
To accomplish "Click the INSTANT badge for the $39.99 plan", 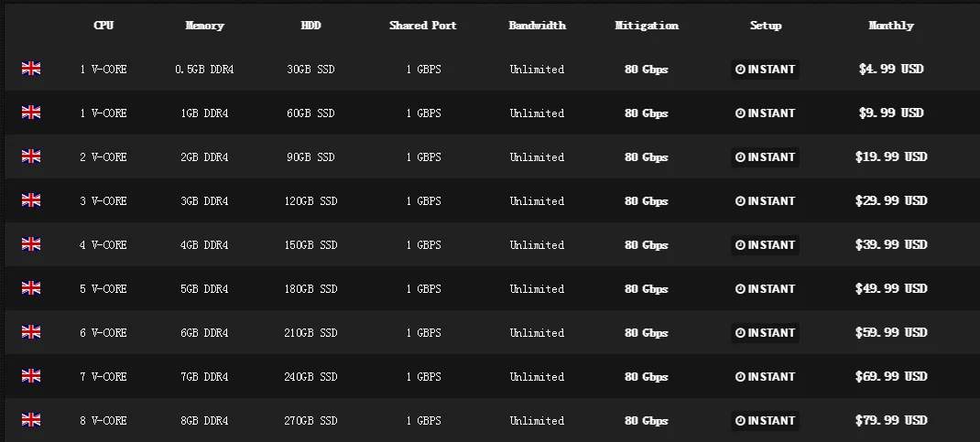I will (765, 244).
